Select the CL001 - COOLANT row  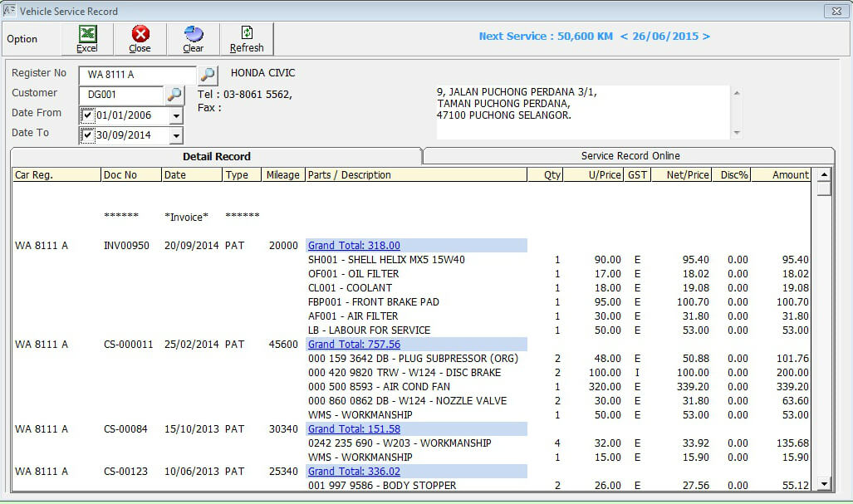411,288
